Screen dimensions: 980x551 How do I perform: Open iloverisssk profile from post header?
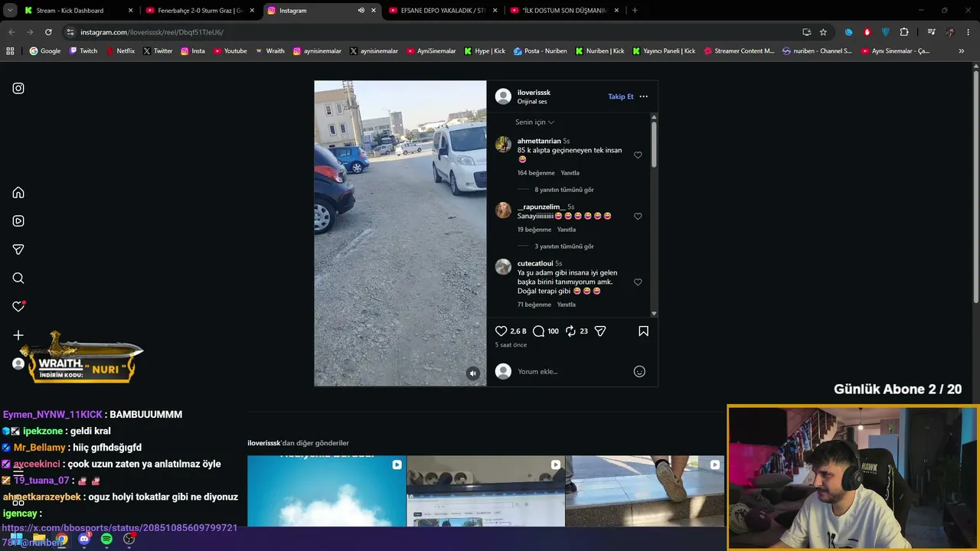click(534, 93)
